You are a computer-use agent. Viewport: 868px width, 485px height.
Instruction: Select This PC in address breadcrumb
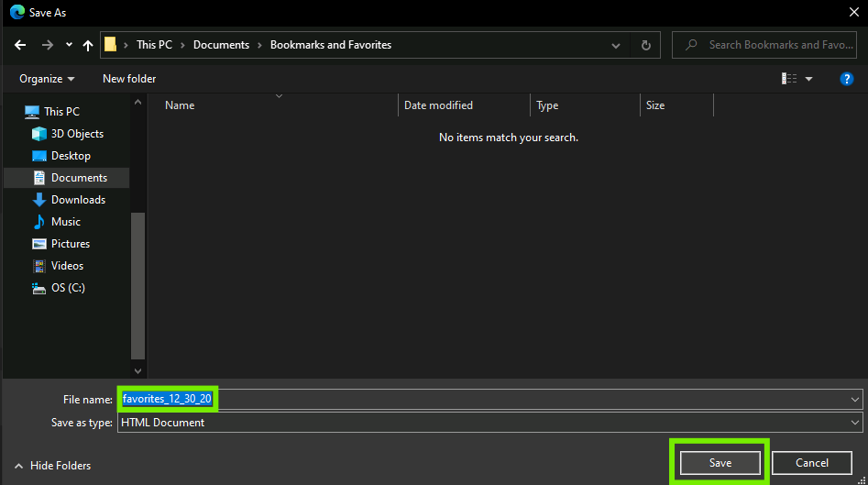point(154,45)
